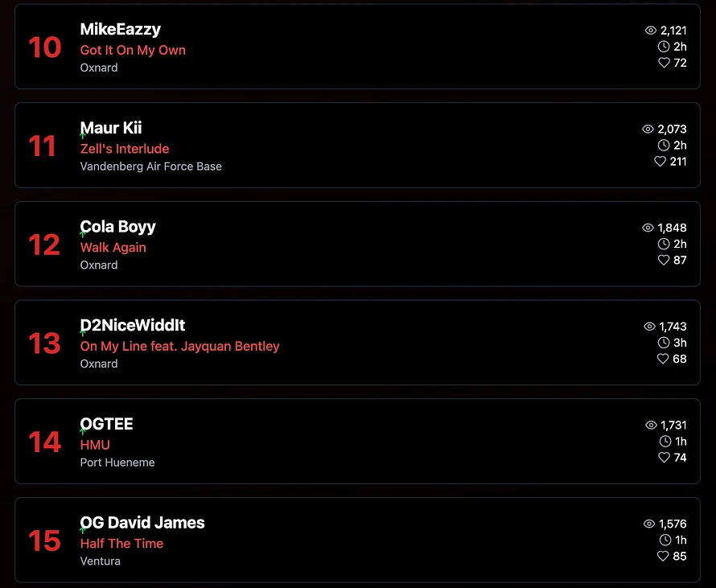The width and height of the screenshot is (716, 588).
Task: Open the track Walk Again
Action: click(113, 247)
